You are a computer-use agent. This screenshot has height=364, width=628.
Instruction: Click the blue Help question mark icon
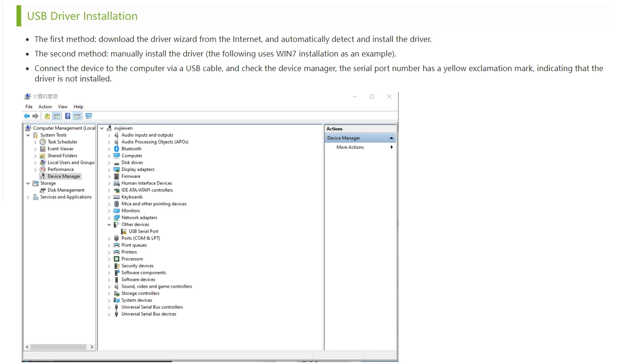(68, 116)
